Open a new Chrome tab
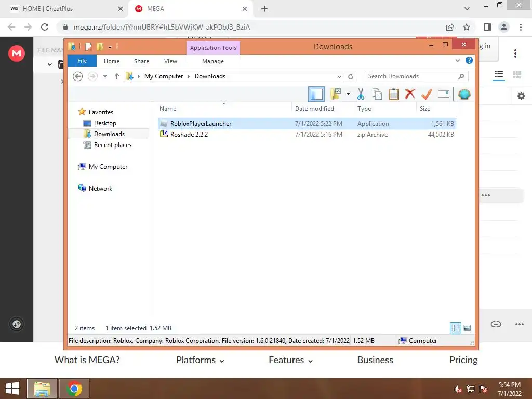The height and width of the screenshot is (399, 532). (264, 9)
